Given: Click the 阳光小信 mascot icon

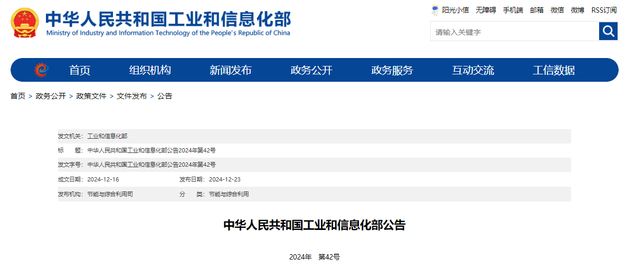Looking at the screenshot, I should point(435,10).
